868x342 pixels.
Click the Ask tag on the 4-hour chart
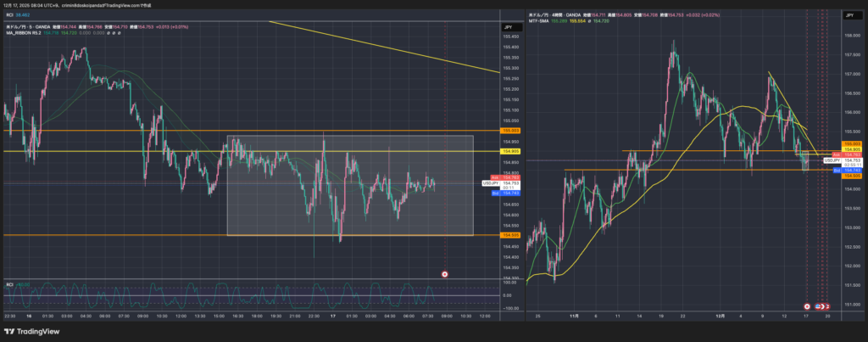point(837,154)
